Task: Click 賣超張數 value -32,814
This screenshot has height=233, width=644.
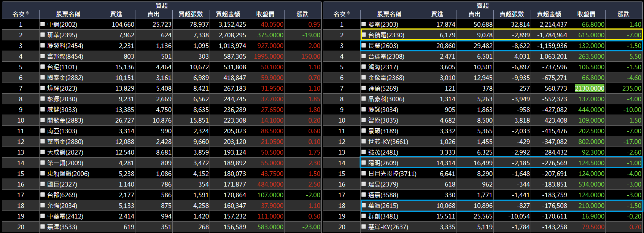Action: click(x=519, y=24)
